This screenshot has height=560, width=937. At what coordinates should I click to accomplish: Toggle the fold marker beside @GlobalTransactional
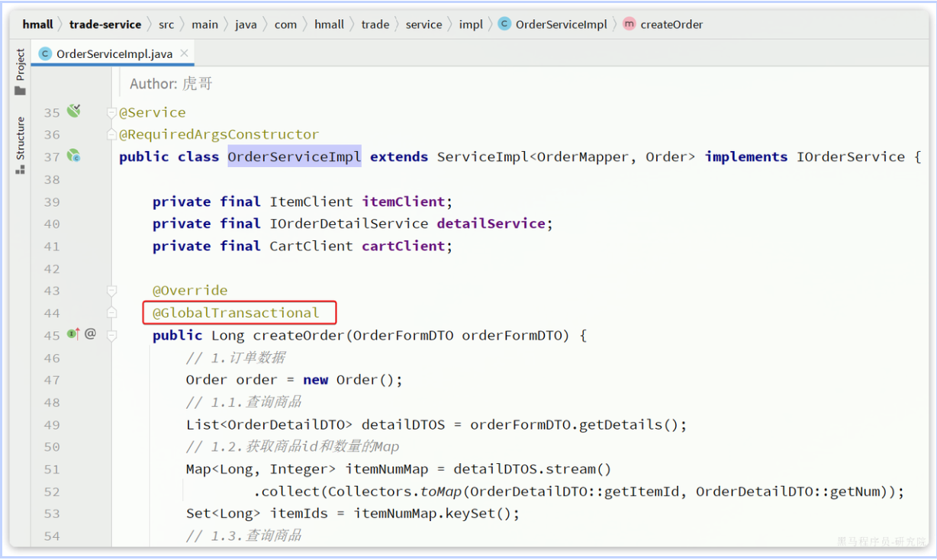click(x=112, y=313)
